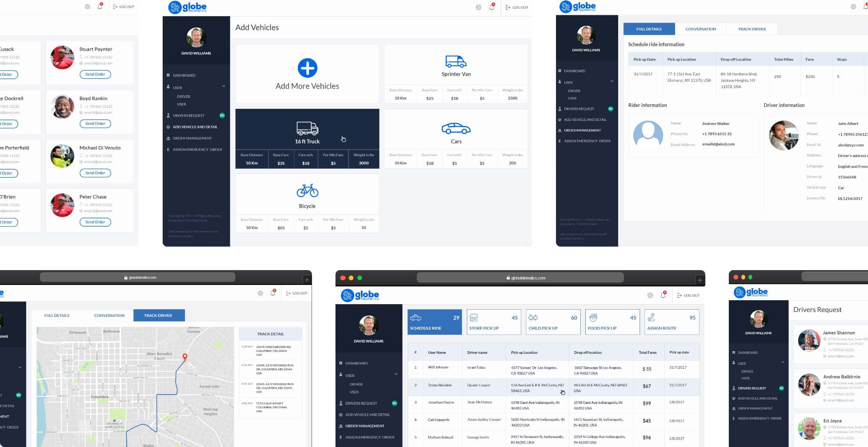Toggle sidebar chevron in Track Driver map window
This screenshot has width=868, height=447.
(x=20, y=368)
